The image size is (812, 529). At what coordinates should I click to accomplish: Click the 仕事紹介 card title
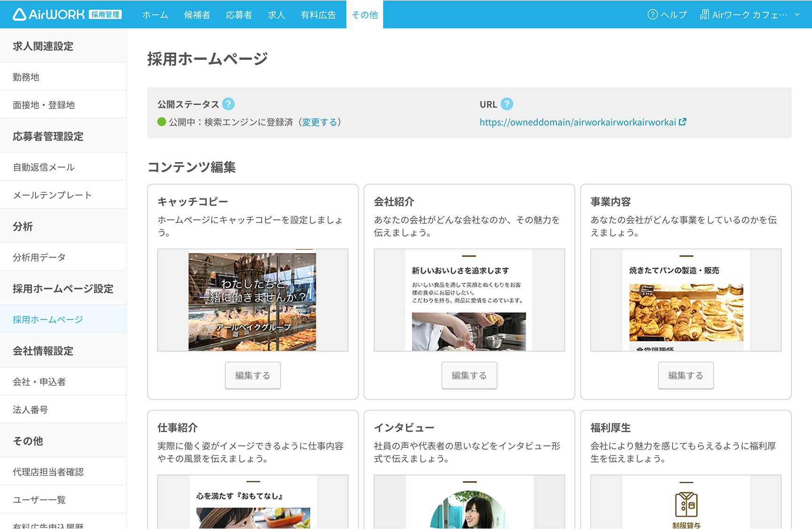pyautogui.click(x=178, y=427)
